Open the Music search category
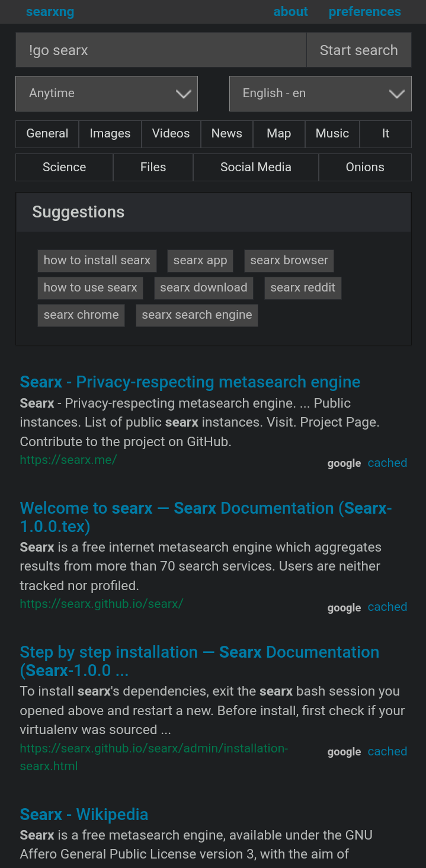 332,134
